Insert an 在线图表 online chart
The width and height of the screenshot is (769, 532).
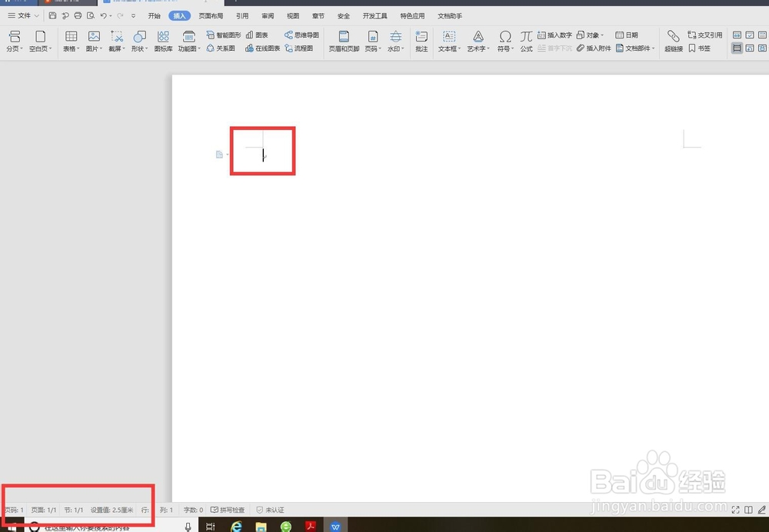point(262,48)
